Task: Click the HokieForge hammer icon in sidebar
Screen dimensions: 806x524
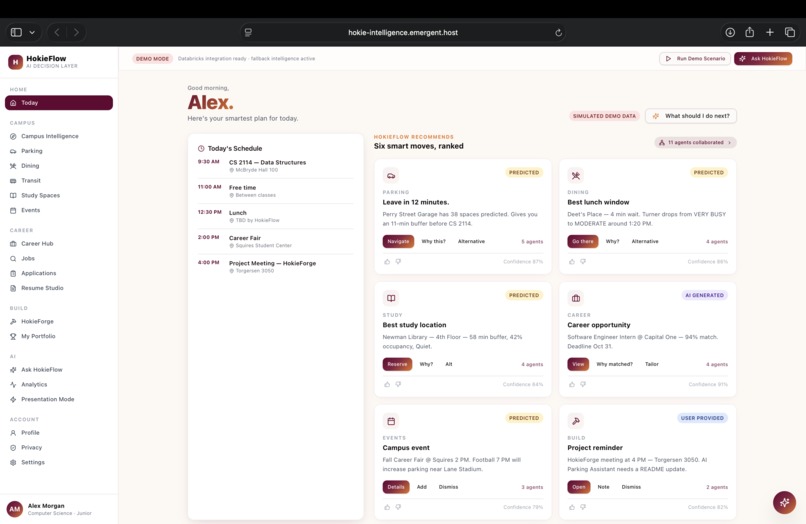Action: click(13, 321)
